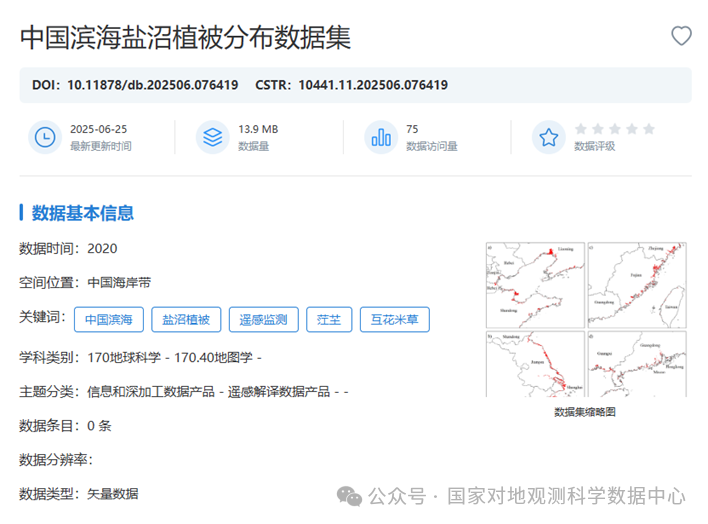Click the bar chart visits icon
The width and height of the screenshot is (708, 524).
point(380,137)
